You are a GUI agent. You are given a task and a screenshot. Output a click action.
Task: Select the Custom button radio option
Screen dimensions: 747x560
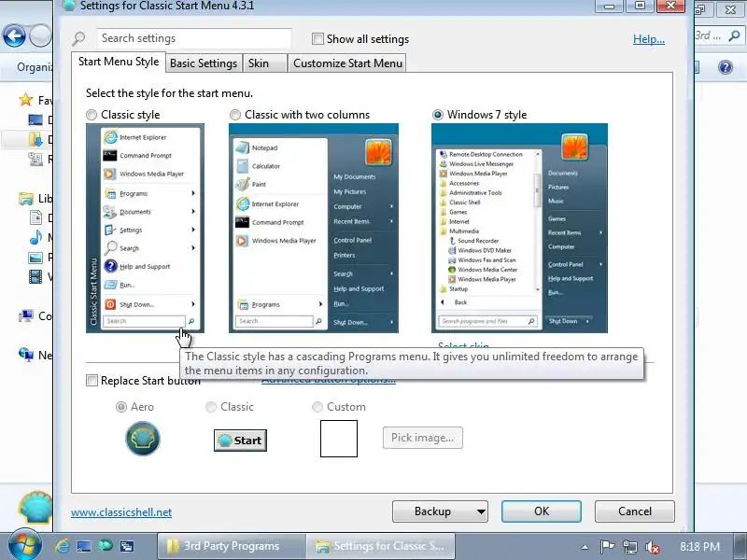[317, 407]
